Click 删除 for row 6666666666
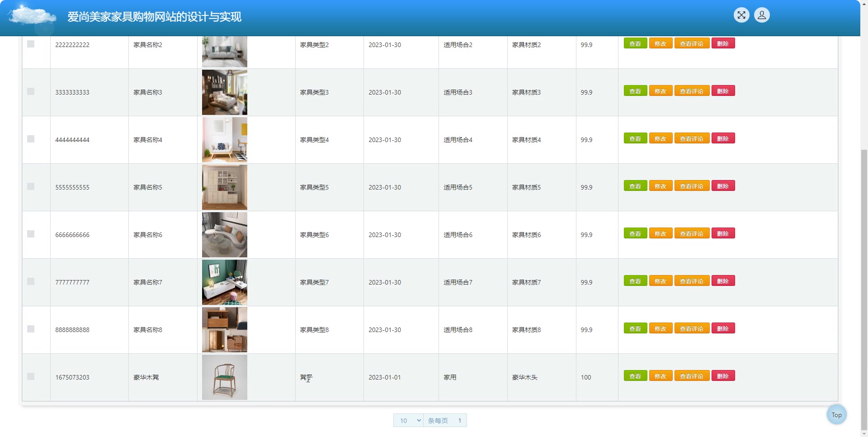 point(723,233)
